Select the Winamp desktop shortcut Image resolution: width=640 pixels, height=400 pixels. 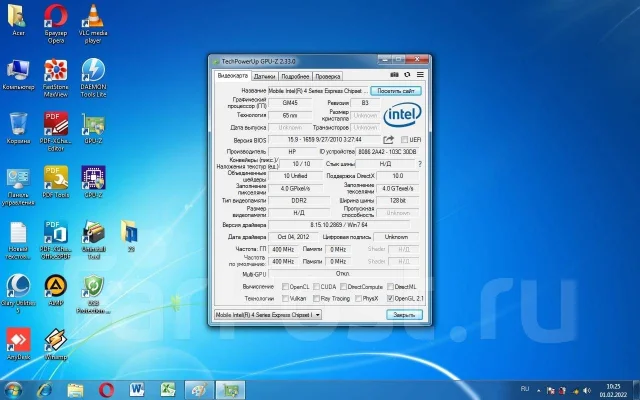tap(56, 344)
